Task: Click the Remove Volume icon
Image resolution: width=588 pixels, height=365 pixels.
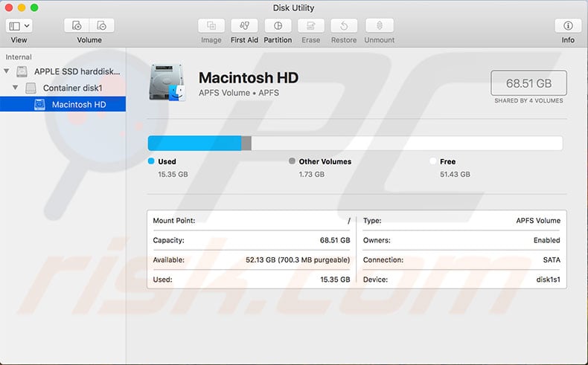Action: (102, 25)
